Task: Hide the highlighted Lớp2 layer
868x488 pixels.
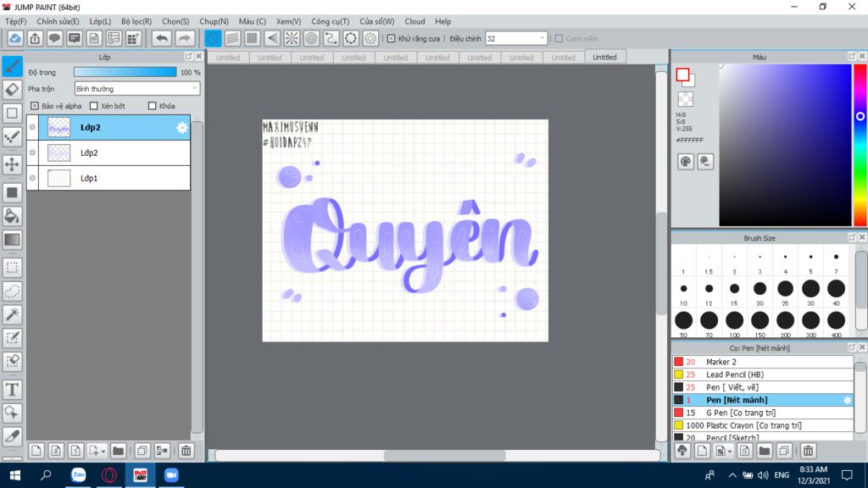Action: 33,127
